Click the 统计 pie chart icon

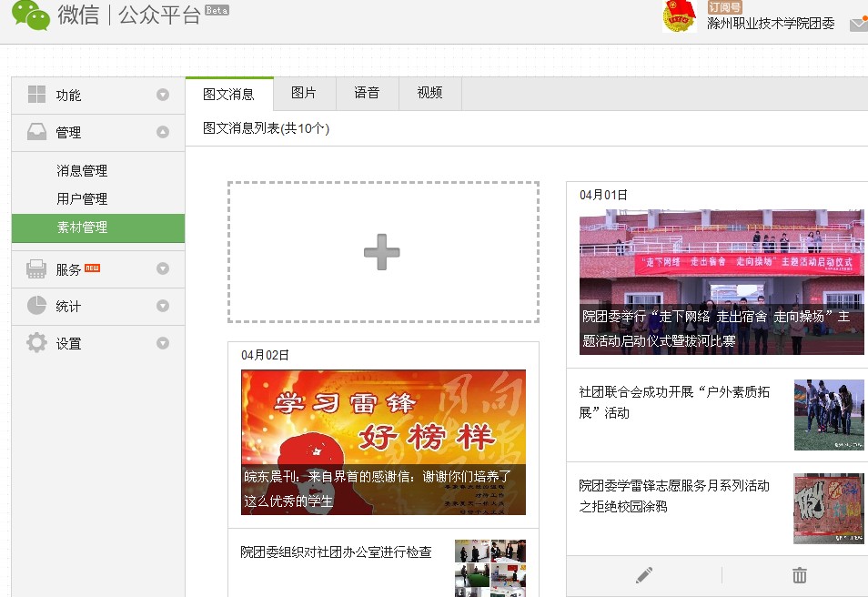coord(36,306)
